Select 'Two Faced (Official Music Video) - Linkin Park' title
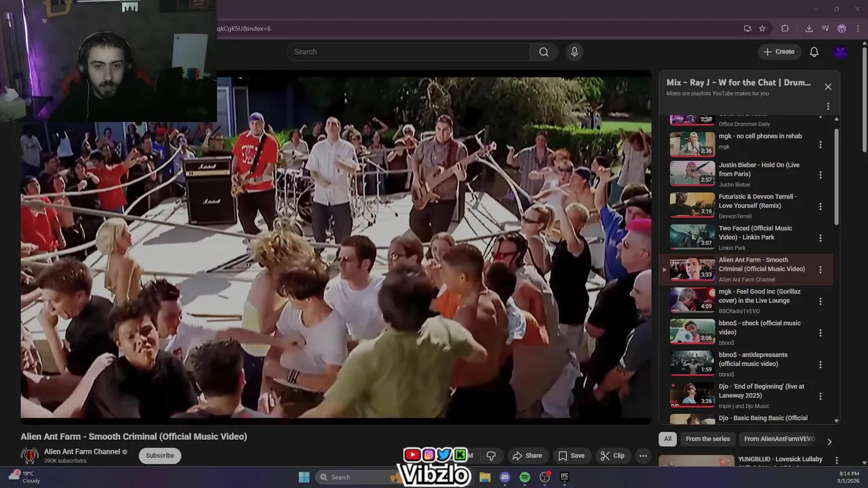Viewport: 868px width, 488px height. 755,232
